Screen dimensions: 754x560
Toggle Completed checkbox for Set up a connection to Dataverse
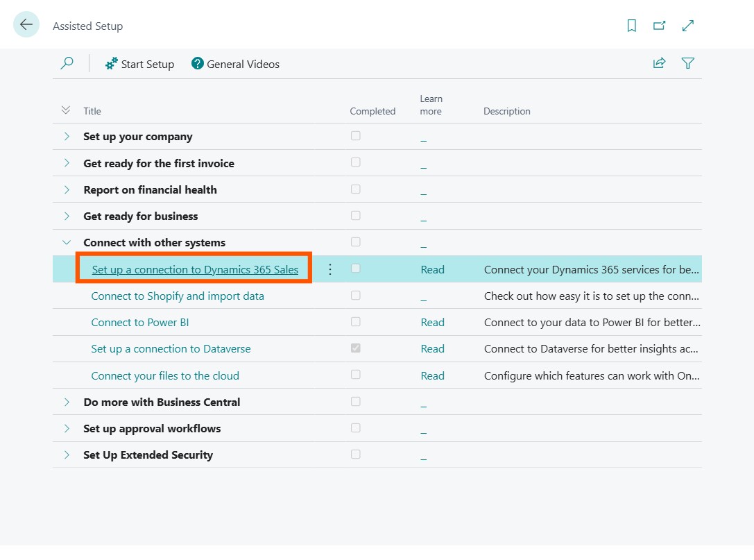(356, 348)
